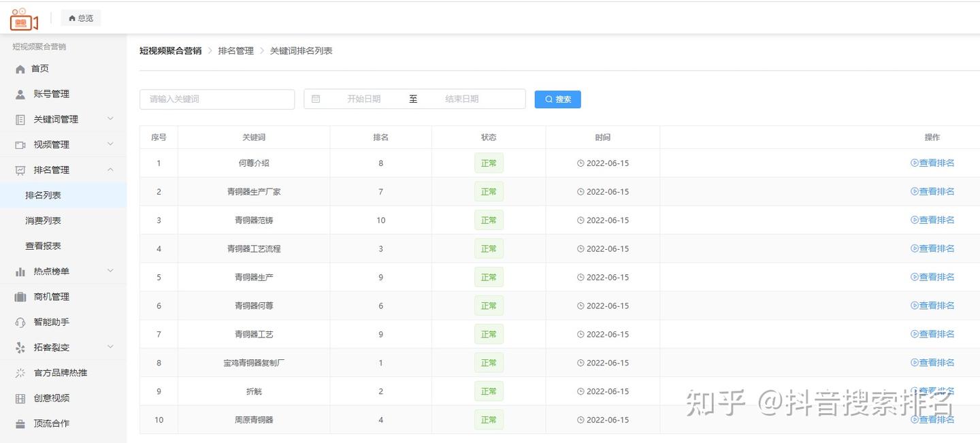Image resolution: width=980 pixels, height=443 pixels.
Task: Expand the 热点榜单 submenu chevron
Action: pyautogui.click(x=110, y=271)
